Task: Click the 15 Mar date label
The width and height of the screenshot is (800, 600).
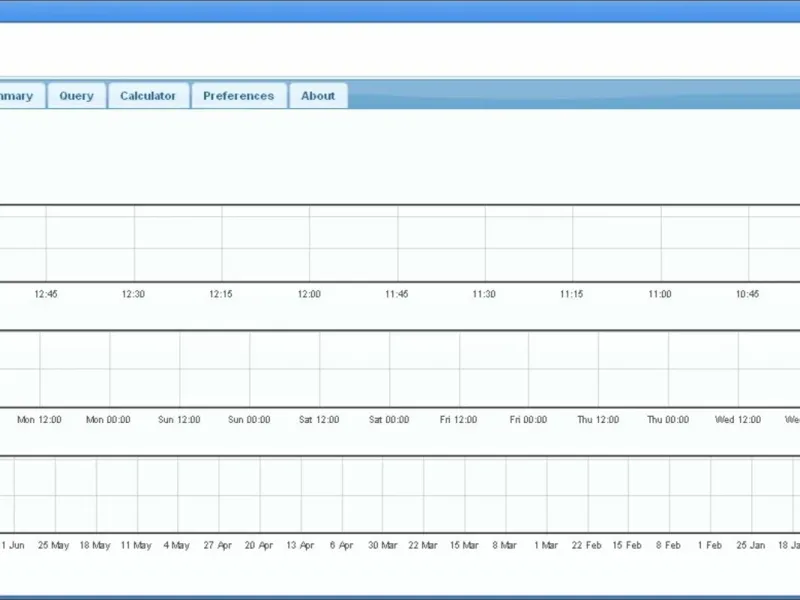Action: [464, 545]
